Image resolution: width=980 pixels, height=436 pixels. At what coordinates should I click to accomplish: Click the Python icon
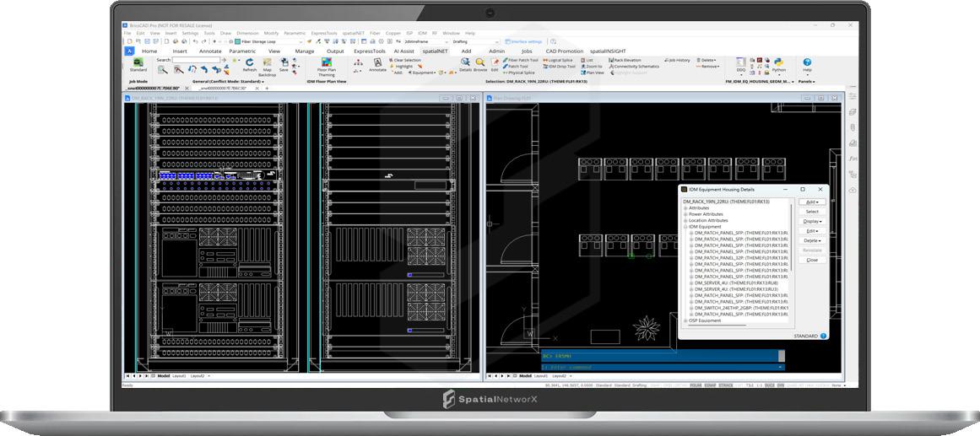point(779,62)
